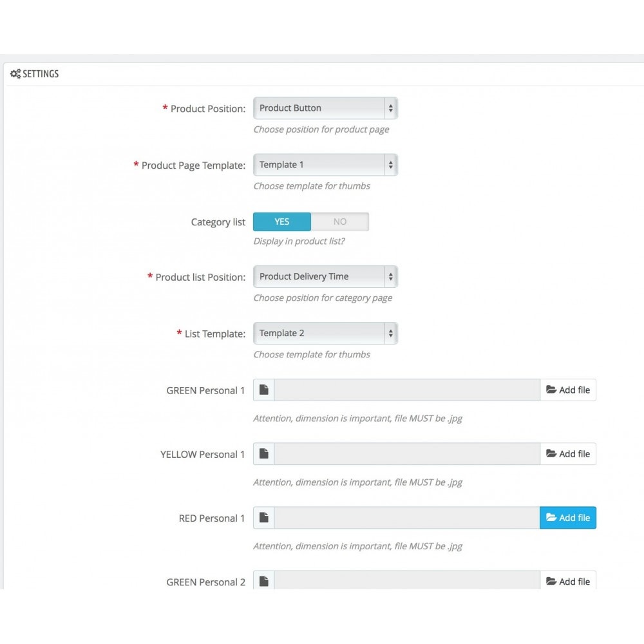Click file icon beside GREEN Personal 2
644x644 pixels.
[x=264, y=581]
